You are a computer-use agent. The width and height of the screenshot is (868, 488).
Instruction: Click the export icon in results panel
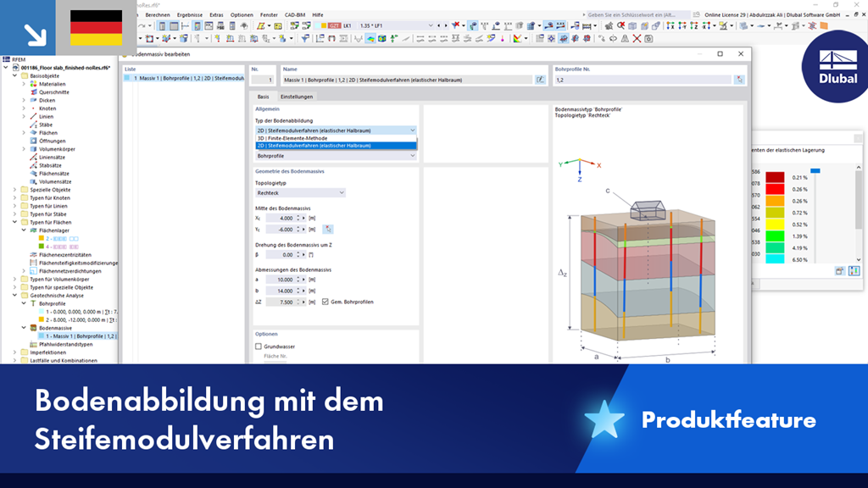pos(840,270)
